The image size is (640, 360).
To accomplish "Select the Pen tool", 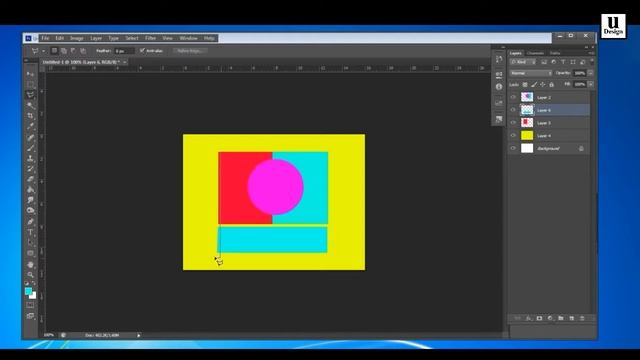I will (x=30, y=222).
